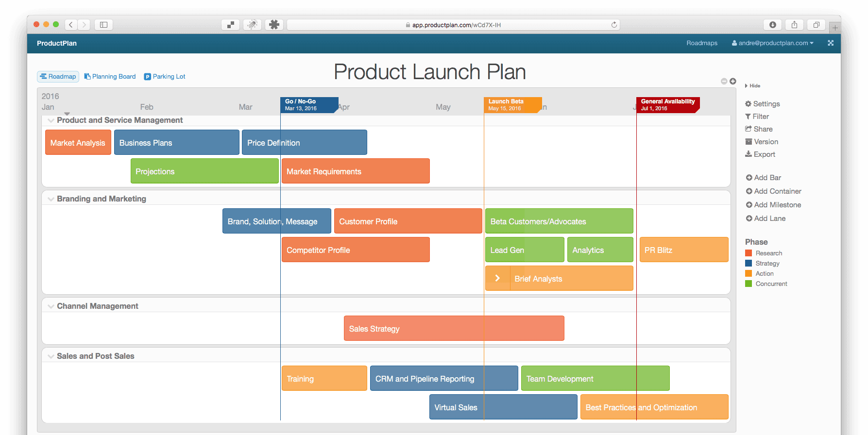Viewport: 868px width, 435px height.
Task: Open Roadmaps menu in header
Action: [702, 43]
